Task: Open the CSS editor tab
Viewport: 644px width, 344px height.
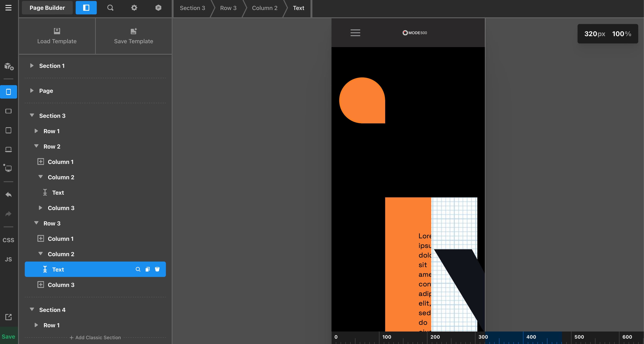Action: tap(8, 240)
